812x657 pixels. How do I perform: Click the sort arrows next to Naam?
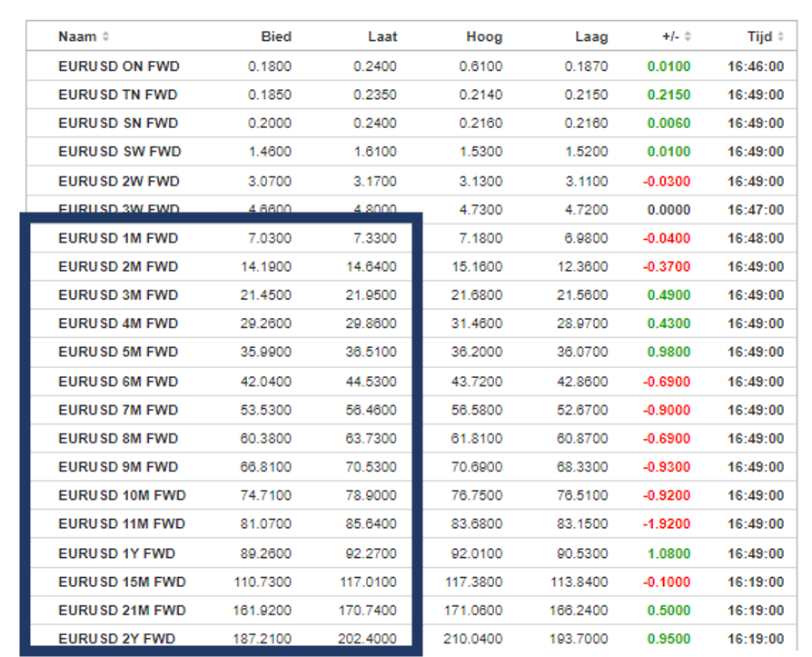(x=105, y=37)
